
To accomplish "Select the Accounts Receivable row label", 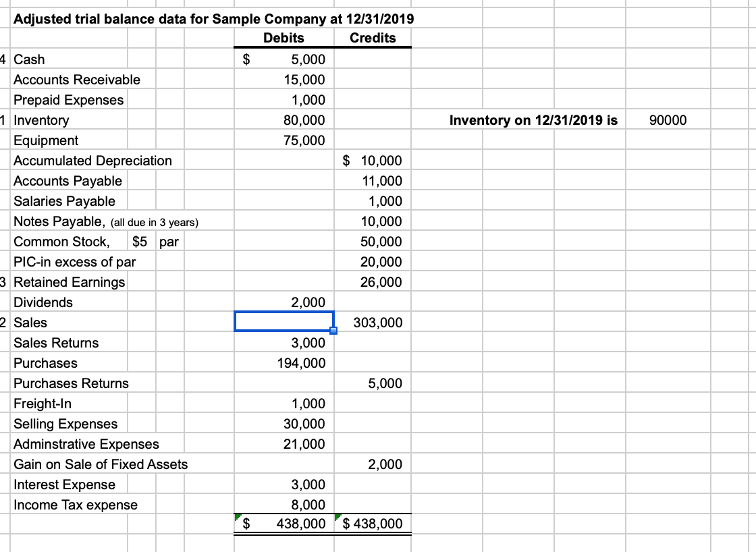I will click(76, 80).
